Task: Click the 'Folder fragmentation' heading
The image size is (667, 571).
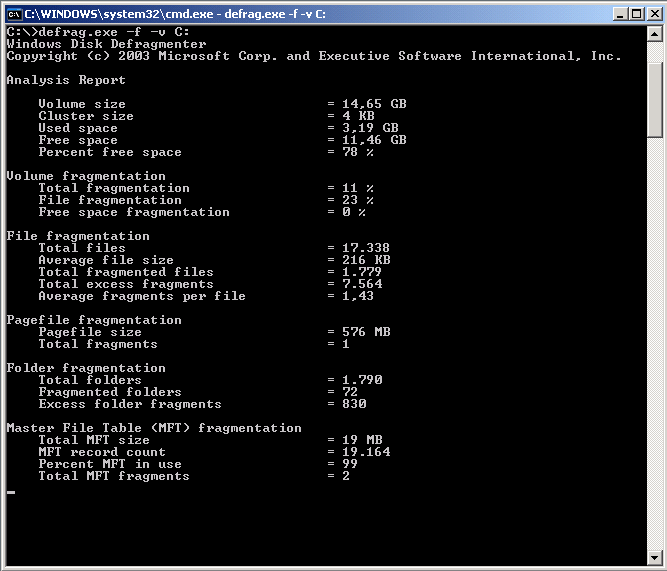Action: [86, 368]
